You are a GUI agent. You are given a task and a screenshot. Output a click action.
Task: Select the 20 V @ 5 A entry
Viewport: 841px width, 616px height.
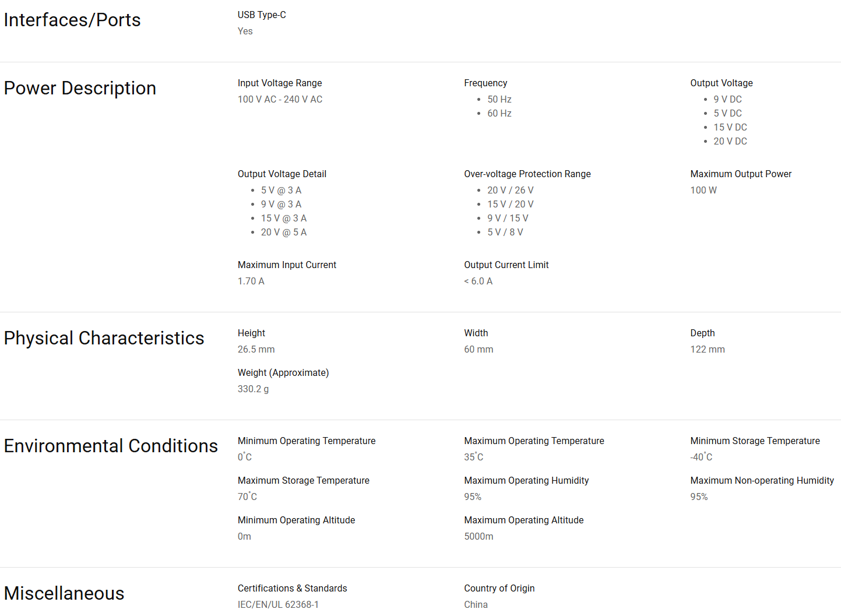point(283,232)
